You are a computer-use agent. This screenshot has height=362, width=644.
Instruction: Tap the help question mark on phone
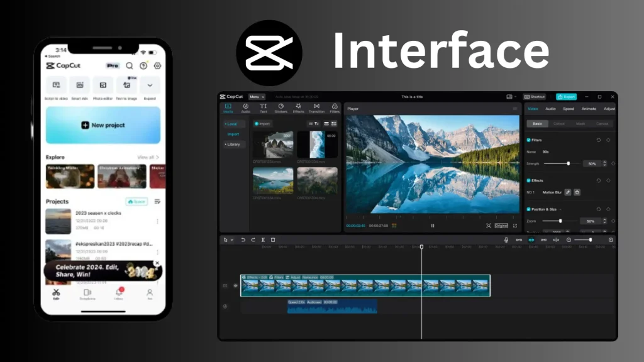coord(143,65)
